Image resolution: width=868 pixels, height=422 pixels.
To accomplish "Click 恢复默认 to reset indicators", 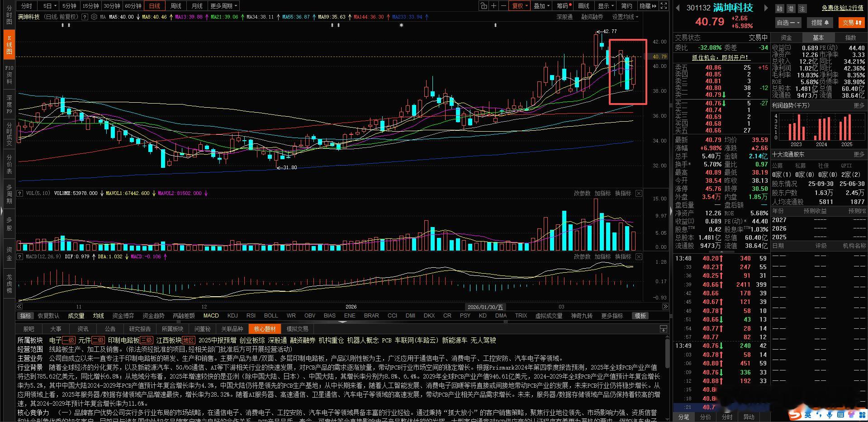I will click(48, 316).
